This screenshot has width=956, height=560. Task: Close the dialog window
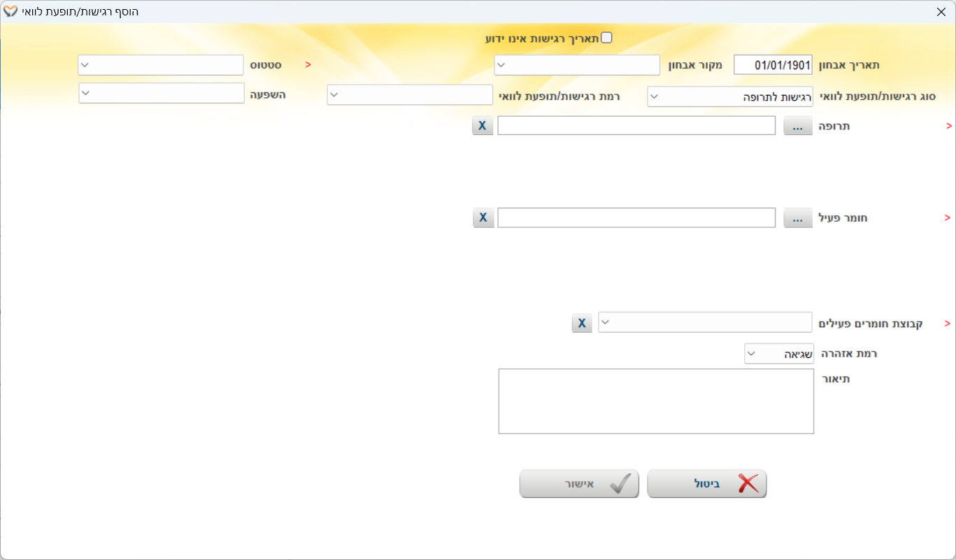pos(941,12)
